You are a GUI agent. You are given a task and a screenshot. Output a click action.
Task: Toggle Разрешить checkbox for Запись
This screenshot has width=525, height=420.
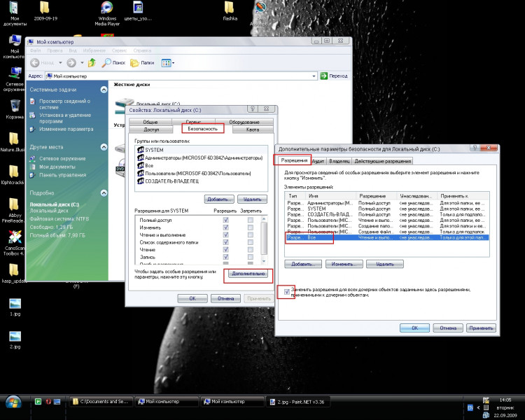pos(225,257)
